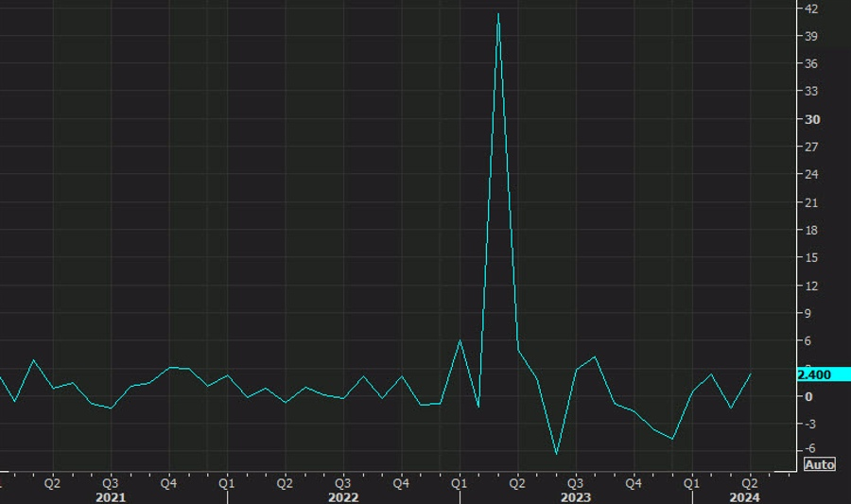Click the bold 30 y-axis label
851x504 pixels.
pyautogui.click(x=812, y=119)
